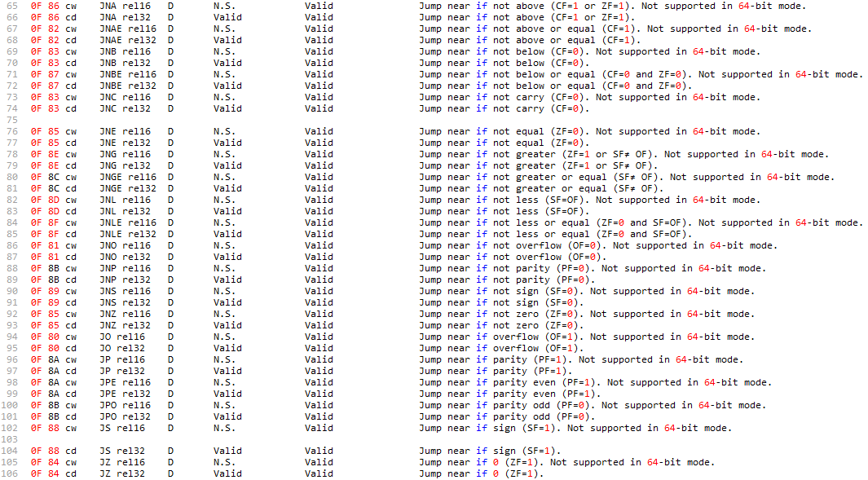The width and height of the screenshot is (868, 480).
Task: Click line number 75 in the margin
Action: pyautogui.click(x=12, y=120)
